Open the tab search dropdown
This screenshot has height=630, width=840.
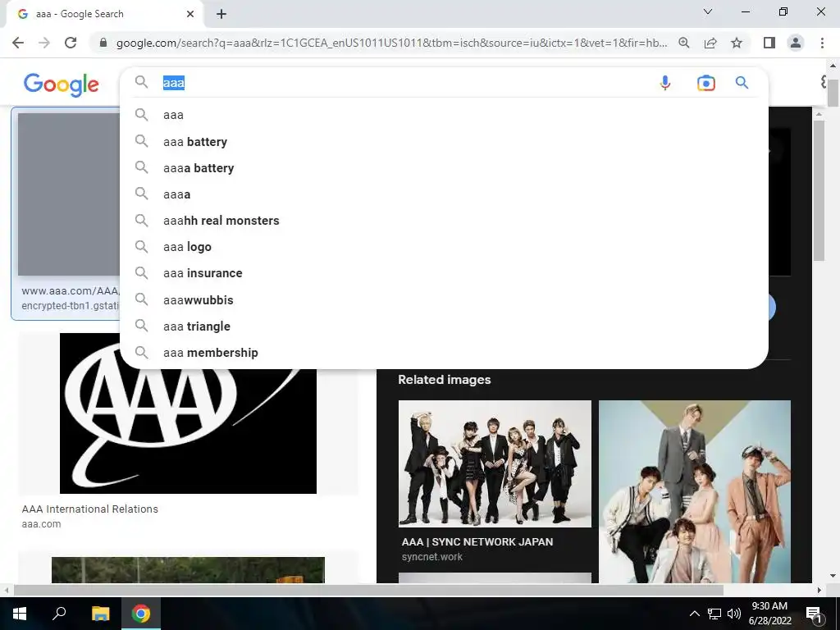click(x=708, y=11)
